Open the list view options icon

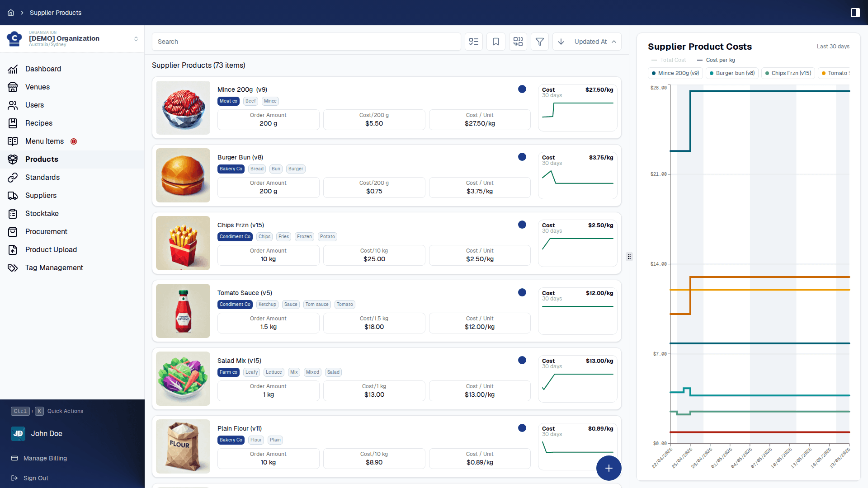(x=474, y=42)
